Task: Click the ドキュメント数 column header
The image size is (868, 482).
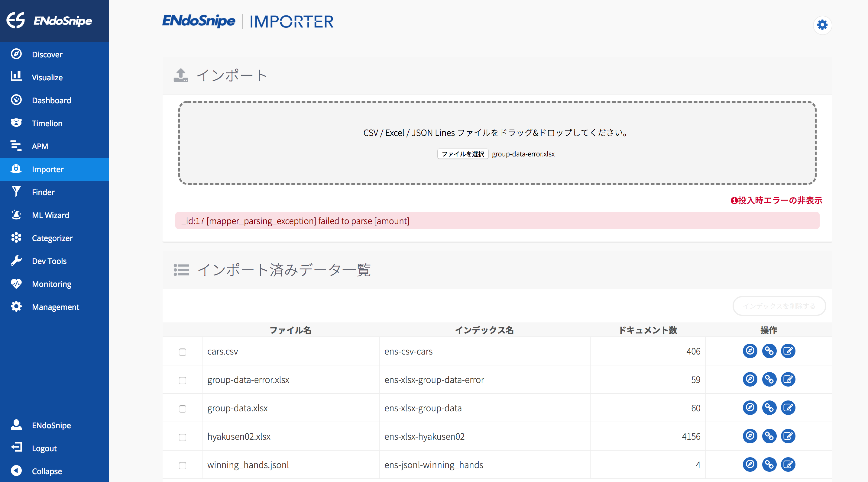Action: (648, 330)
